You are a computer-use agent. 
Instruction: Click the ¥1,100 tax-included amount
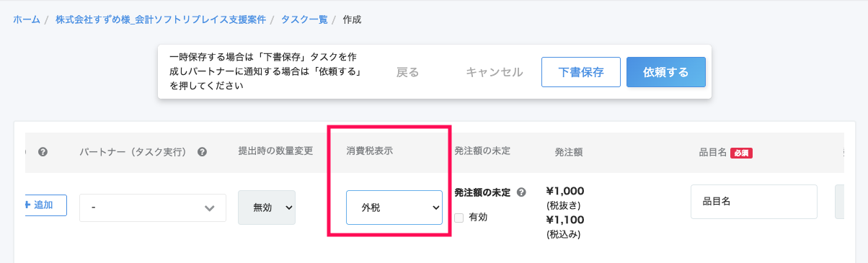point(566,220)
